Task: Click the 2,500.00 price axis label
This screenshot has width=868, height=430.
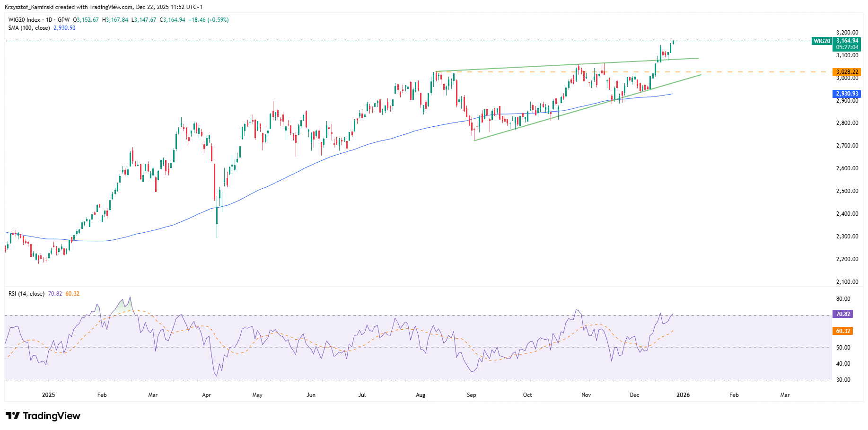Action: coord(847,191)
